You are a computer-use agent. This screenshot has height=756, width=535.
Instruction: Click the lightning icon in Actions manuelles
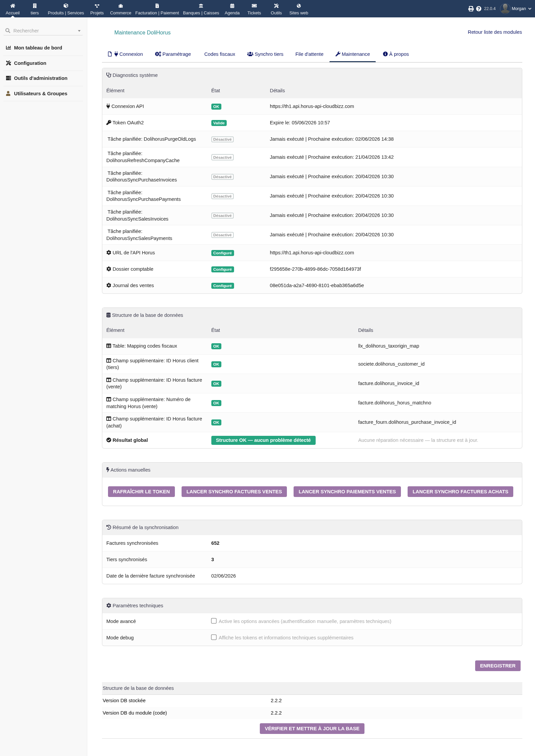click(108, 470)
